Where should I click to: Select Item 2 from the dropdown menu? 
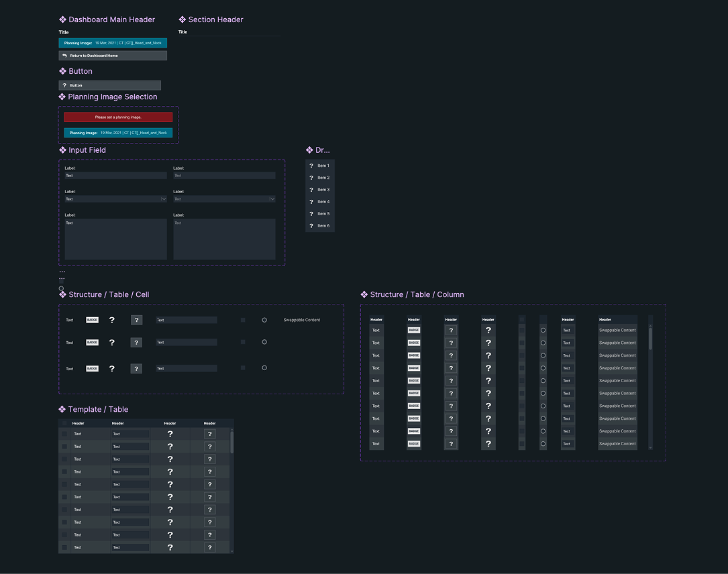coord(323,178)
